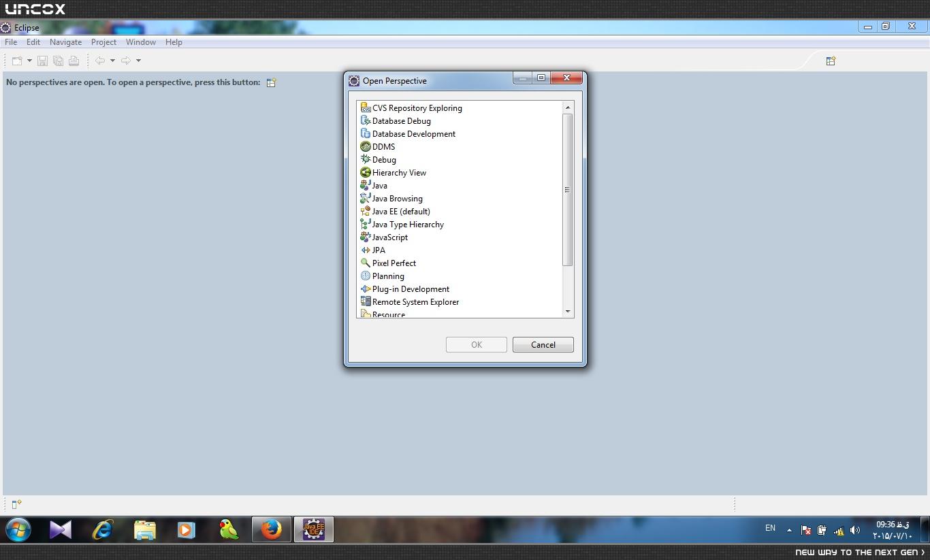
Task: Select the "JPA" list entry
Action: click(x=379, y=250)
